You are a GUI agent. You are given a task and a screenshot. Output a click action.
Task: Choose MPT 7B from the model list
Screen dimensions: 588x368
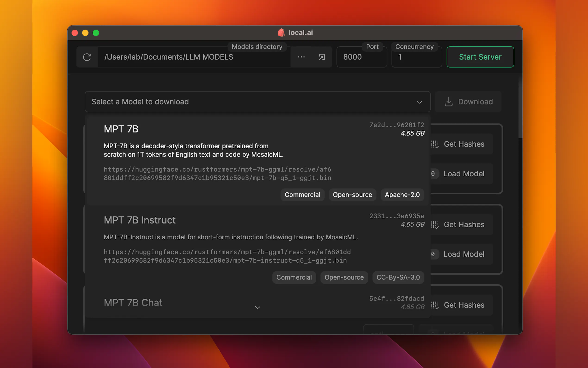coord(257,161)
